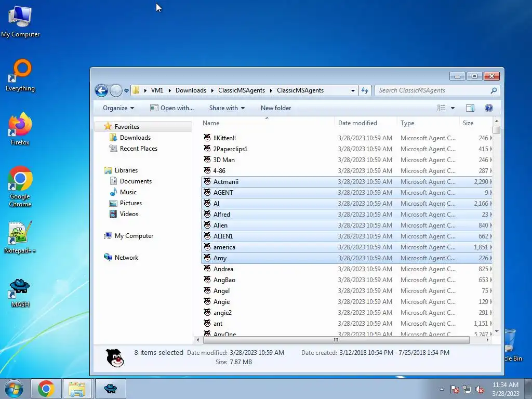The width and height of the screenshot is (532, 399).
Task: Open the recent pages dropdown arrow
Action: point(126,91)
